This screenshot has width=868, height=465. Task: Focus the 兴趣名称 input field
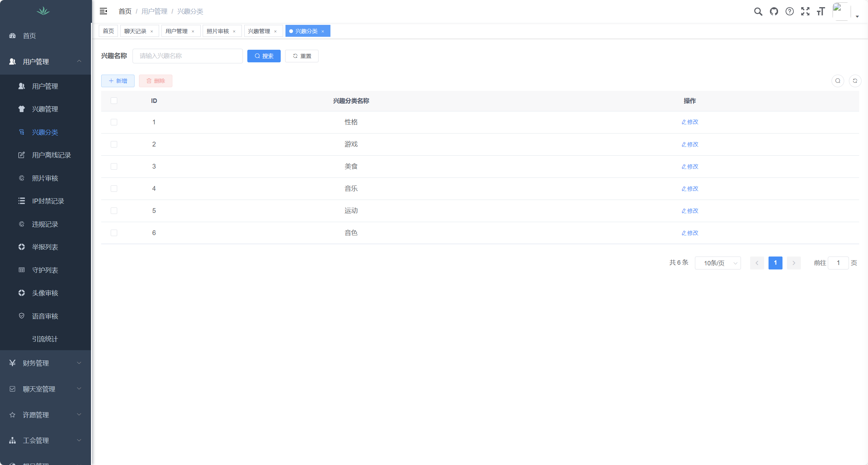[188, 56]
